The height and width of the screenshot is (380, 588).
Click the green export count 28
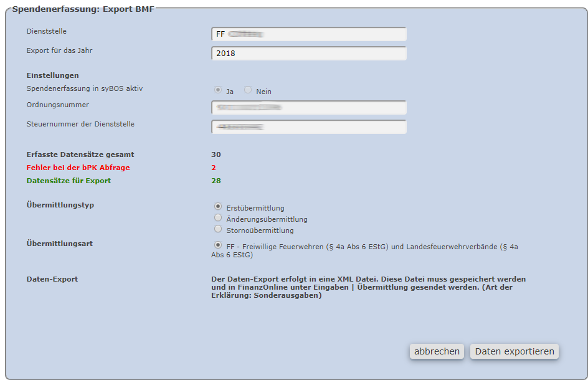click(216, 181)
